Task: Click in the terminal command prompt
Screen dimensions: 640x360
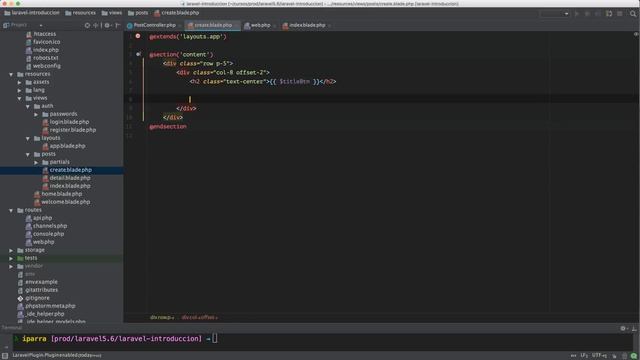Action: tap(215, 338)
